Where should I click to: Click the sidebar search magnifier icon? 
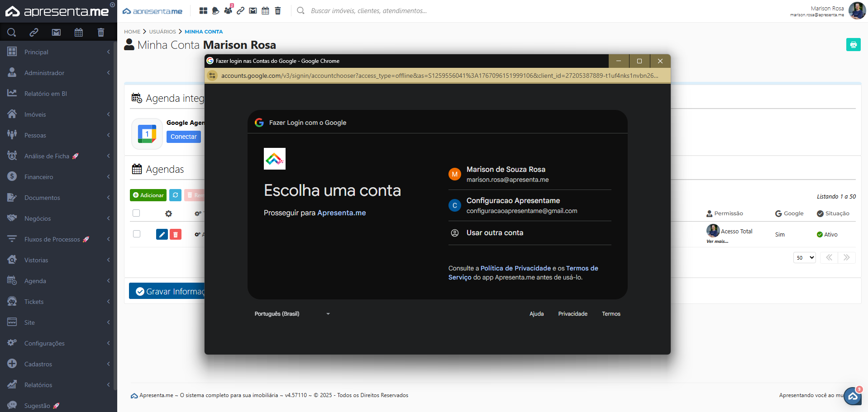(x=12, y=32)
